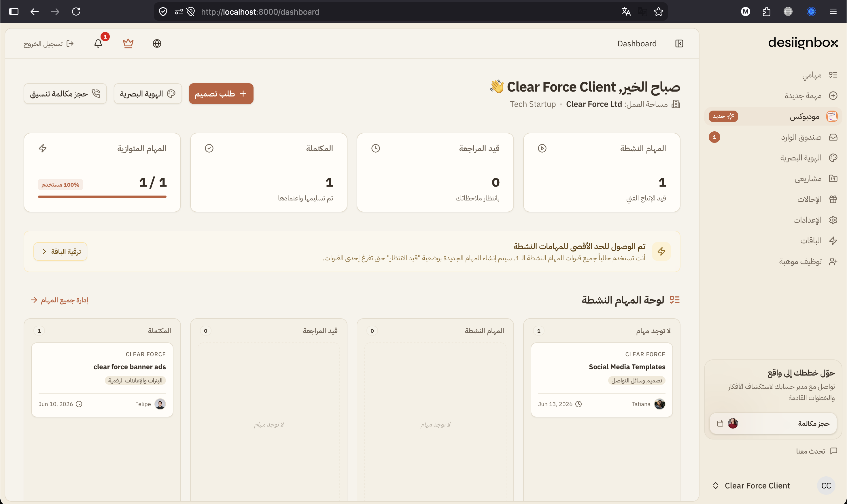847x504 pixels.
Task: Open الهوية البصرية in the sidebar
Action: (773, 158)
